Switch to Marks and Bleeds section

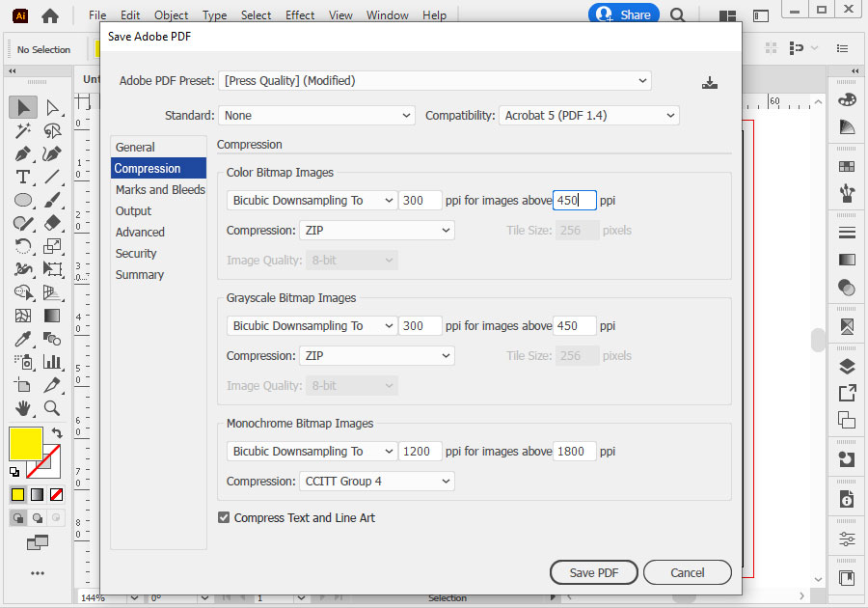[158, 190]
